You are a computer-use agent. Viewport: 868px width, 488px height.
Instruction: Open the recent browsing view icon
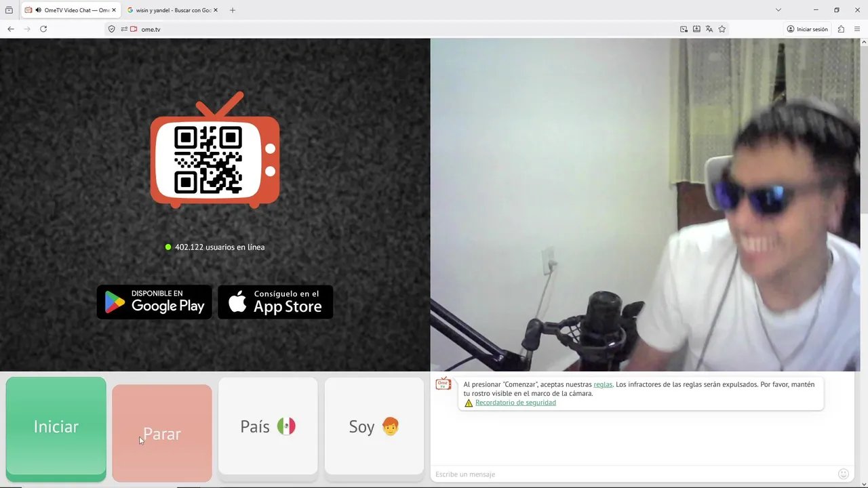(9, 10)
